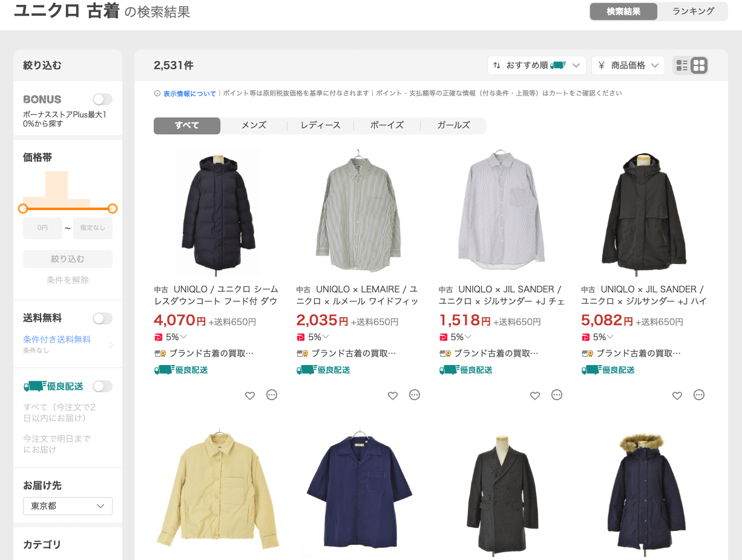Favorite the 1,518円 JIL SANDER shirt
This screenshot has height=560, width=742.
click(535, 395)
